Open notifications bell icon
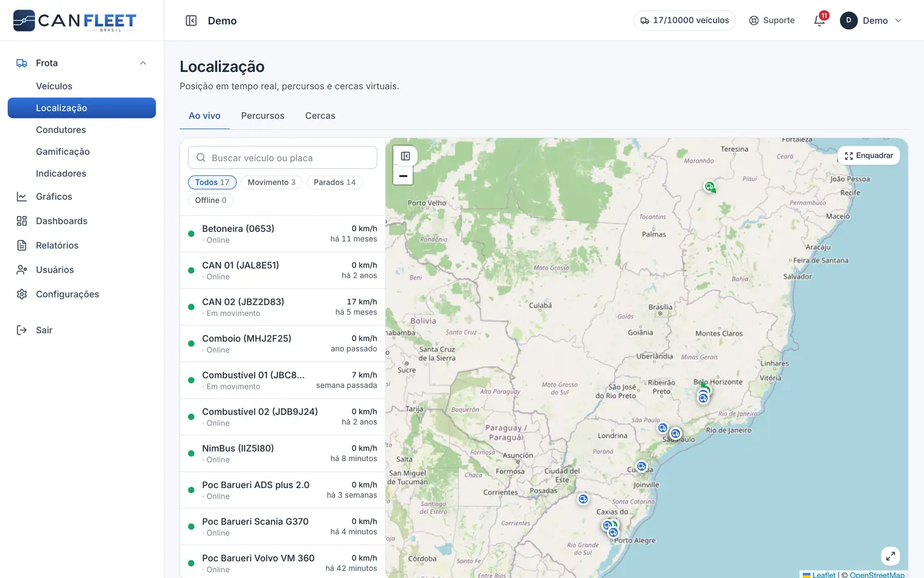The width and height of the screenshot is (924, 578). (819, 21)
